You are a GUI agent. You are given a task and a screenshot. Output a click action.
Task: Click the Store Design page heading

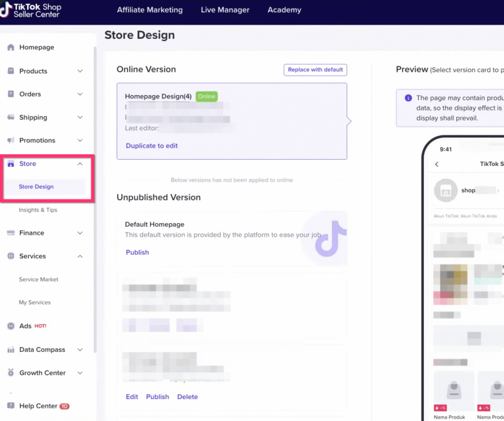(x=139, y=35)
